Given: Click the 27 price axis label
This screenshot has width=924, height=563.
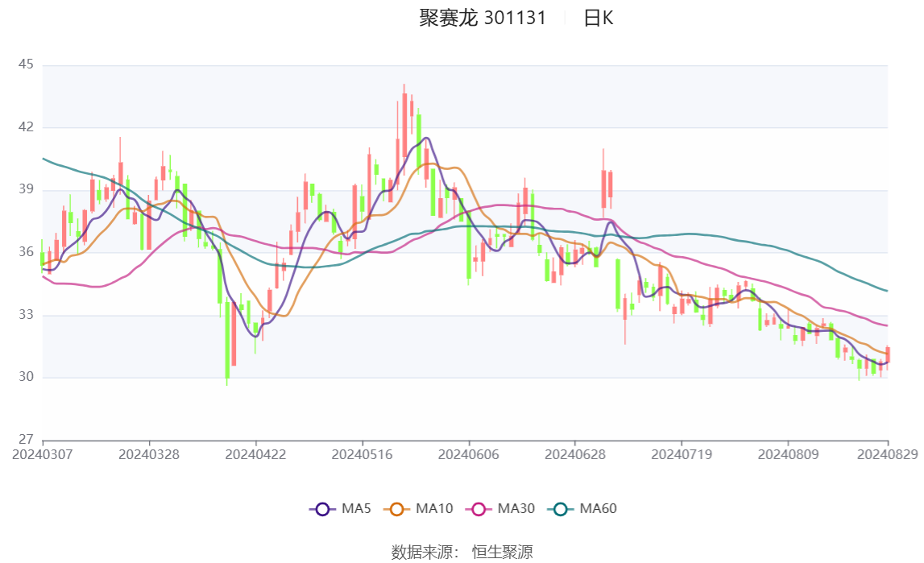Looking at the screenshot, I should click(x=26, y=439).
